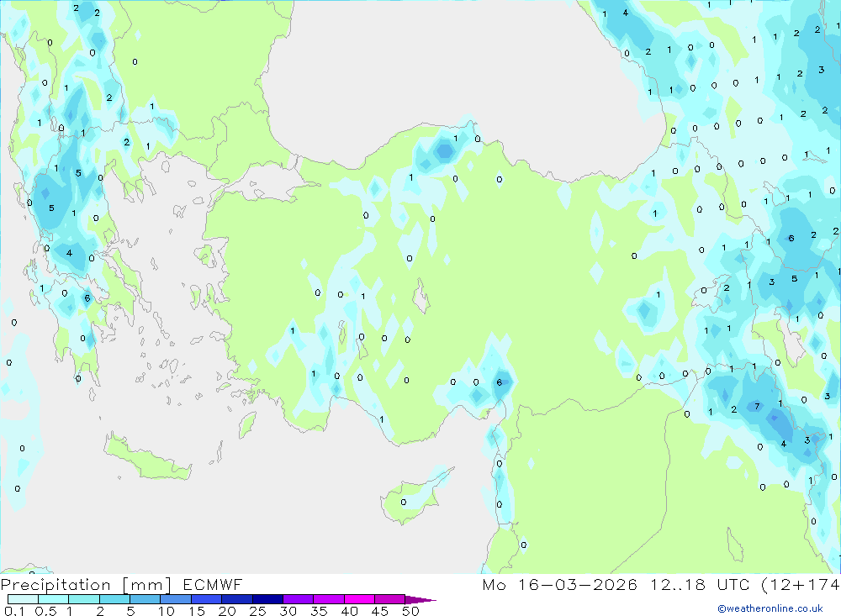Click the 25–30 mm navy legend swatch
This screenshot has width=841, height=616.
[x=267, y=599]
